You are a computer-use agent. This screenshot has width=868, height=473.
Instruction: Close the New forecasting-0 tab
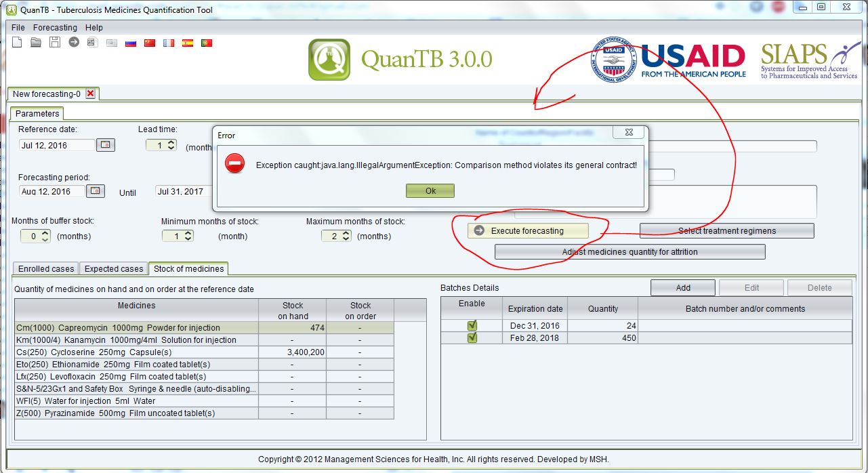[90, 94]
